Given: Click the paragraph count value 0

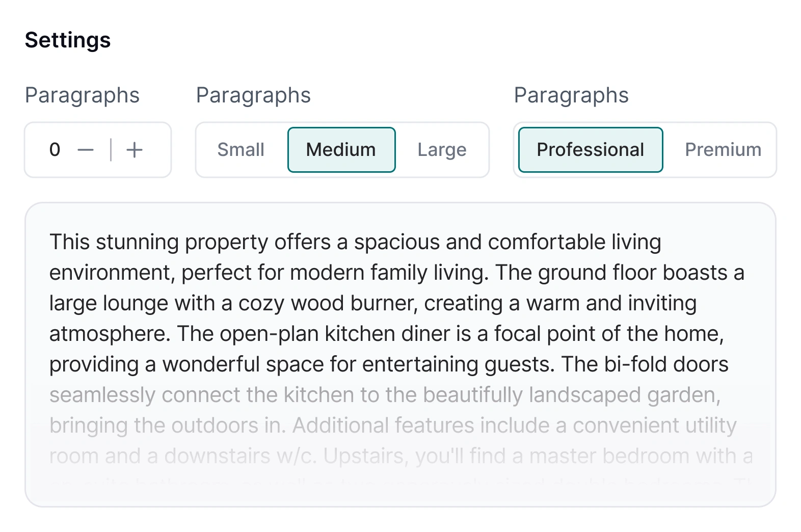Looking at the screenshot, I should [x=55, y=150].
